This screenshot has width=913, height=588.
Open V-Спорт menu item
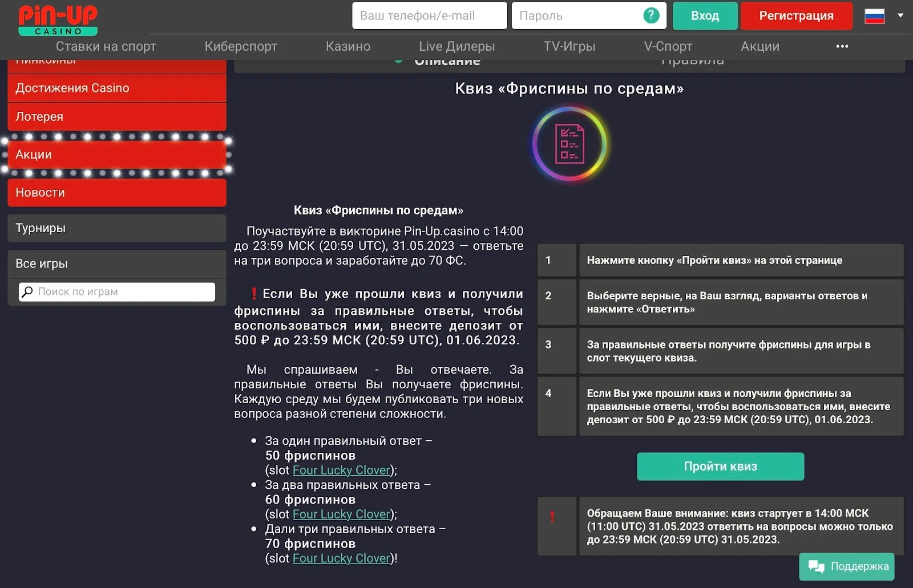668,46
